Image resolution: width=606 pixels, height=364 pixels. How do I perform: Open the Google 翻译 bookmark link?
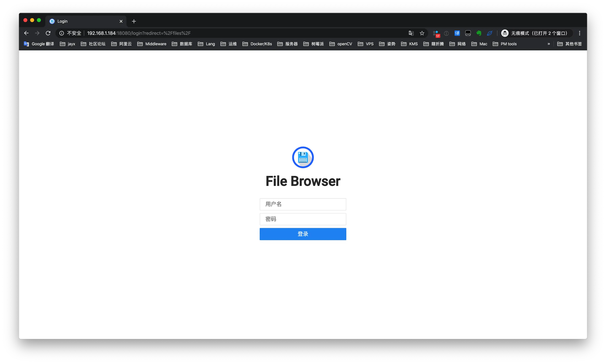pos(39,44)
